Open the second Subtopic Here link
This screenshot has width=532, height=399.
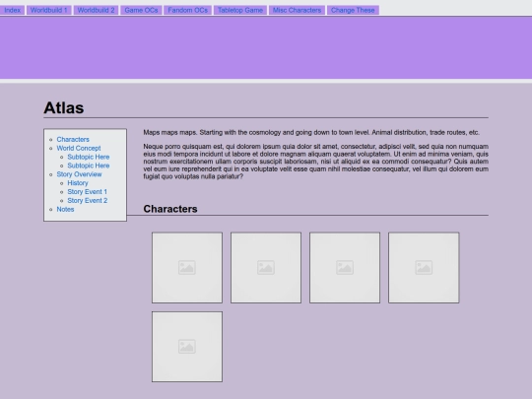pos(89,166)
